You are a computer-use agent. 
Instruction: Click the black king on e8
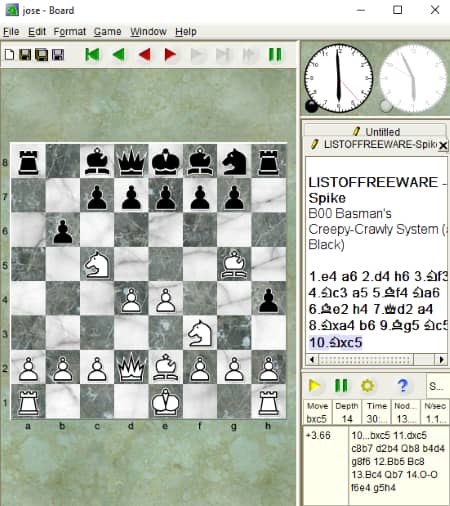coord(166,162)
